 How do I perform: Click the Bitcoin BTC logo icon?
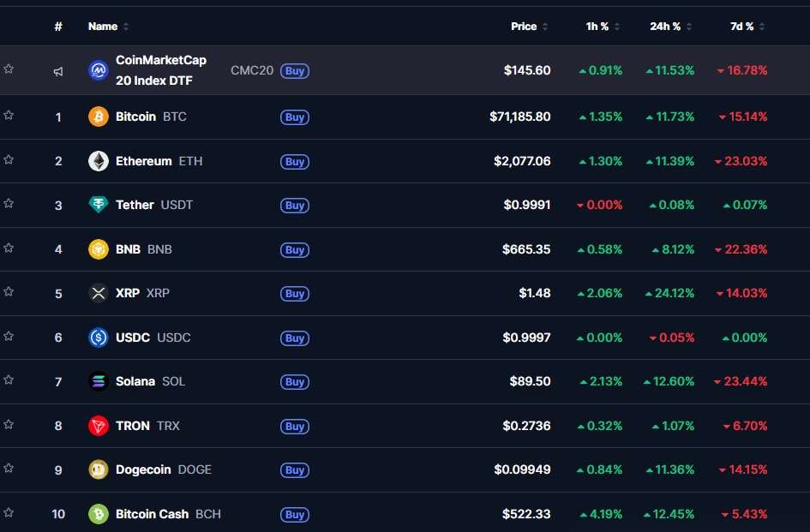tap(99, 117)
